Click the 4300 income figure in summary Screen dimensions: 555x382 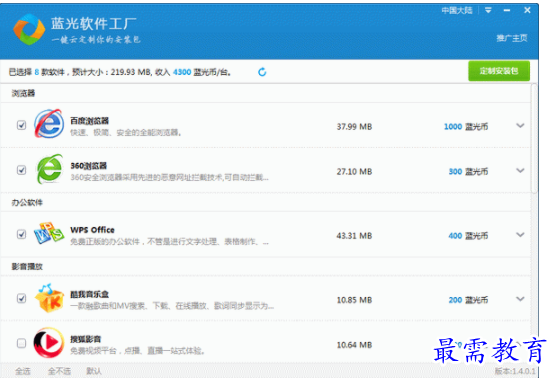pyautogui.click(x=182, y=72)
